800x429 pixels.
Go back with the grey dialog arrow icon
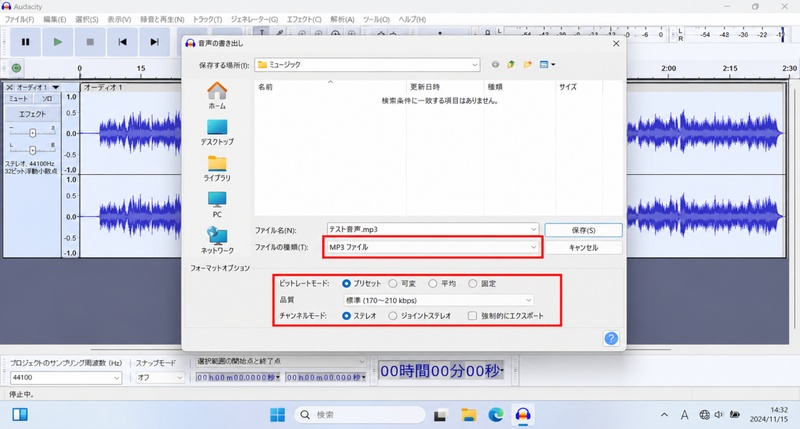pyautogui.click(x=495, y=64)
